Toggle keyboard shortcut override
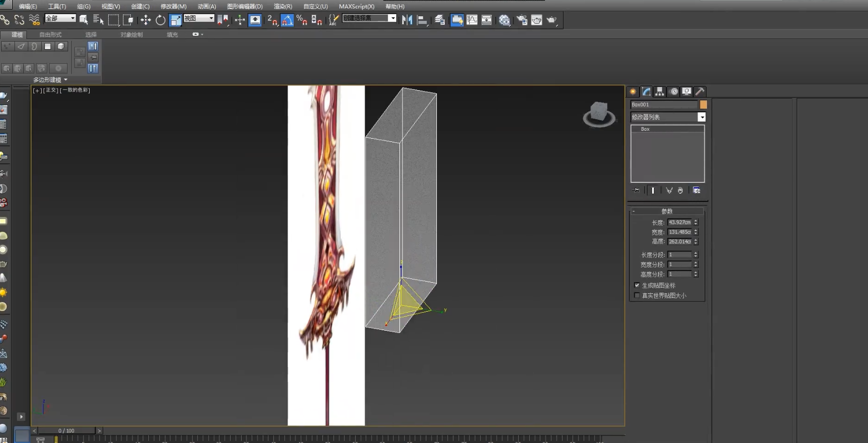Viewport: 868px width, 443px height. [x=255, y=20]
